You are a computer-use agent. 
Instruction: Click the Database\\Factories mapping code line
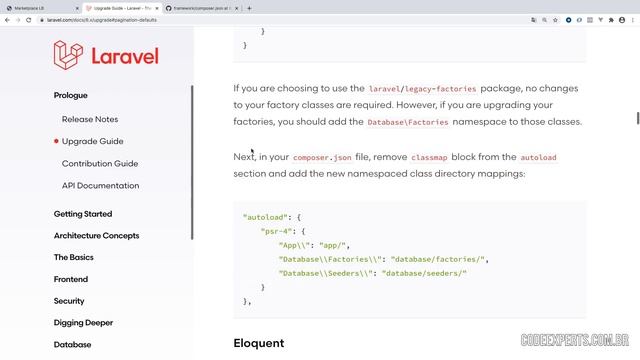point(384,259)
